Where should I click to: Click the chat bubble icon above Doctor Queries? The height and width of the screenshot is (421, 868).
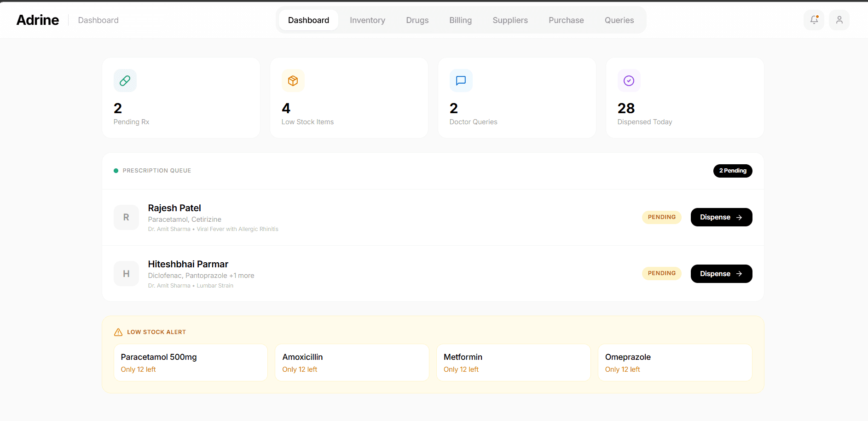click(x=460, y=81)
